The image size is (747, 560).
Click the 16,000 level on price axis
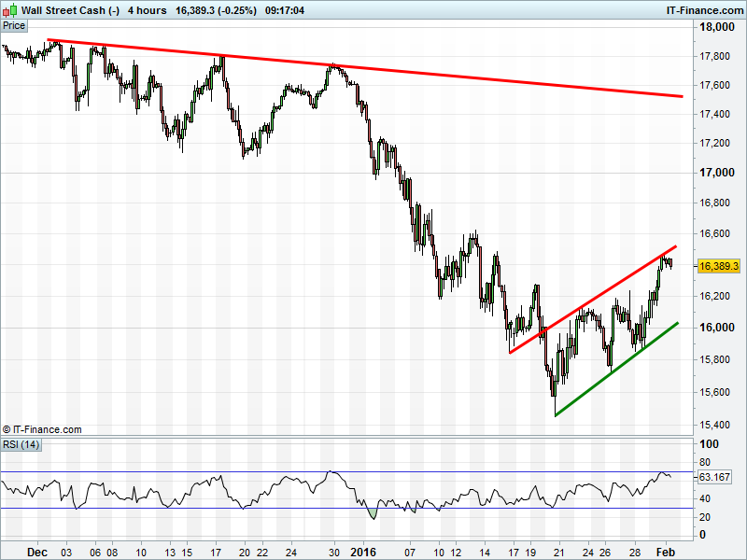coord(716,328)
